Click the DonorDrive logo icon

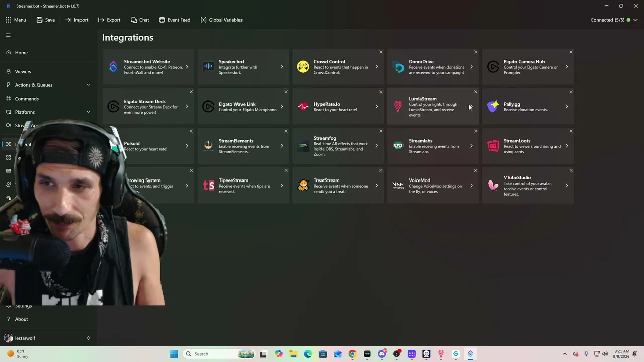coord(398,67)
